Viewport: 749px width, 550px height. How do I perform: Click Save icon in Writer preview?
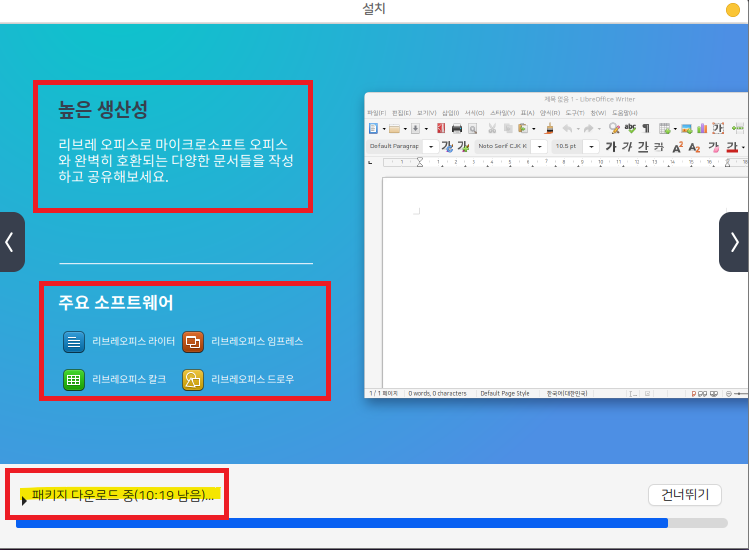pyautogui.click(x=415, y=129)
